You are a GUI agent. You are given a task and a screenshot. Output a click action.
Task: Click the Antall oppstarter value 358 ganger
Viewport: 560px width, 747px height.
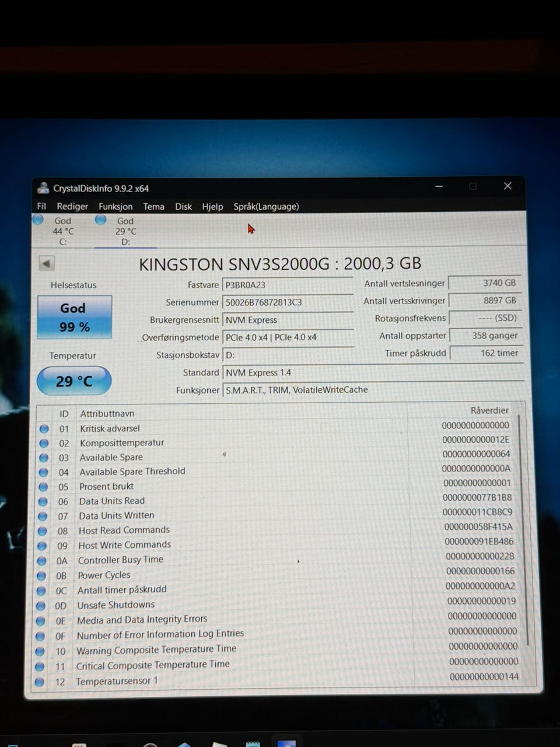[x=485, y=336]
